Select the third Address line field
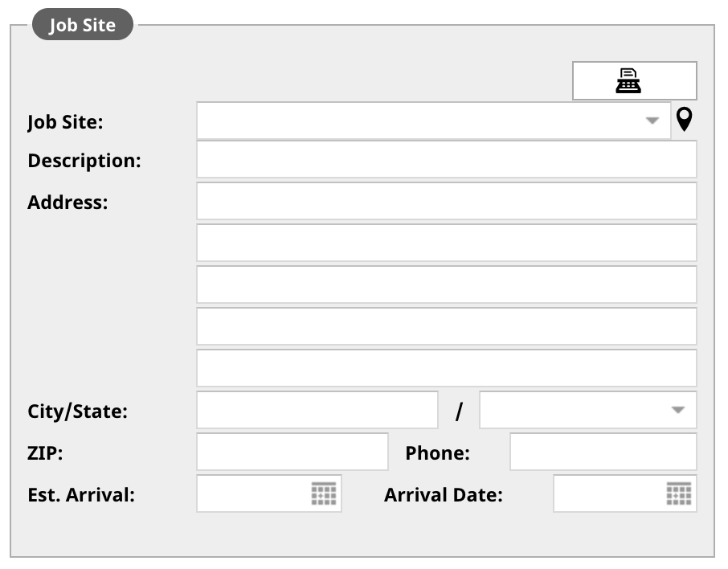This screenshot has height=569, width=728. coord(447,284)
